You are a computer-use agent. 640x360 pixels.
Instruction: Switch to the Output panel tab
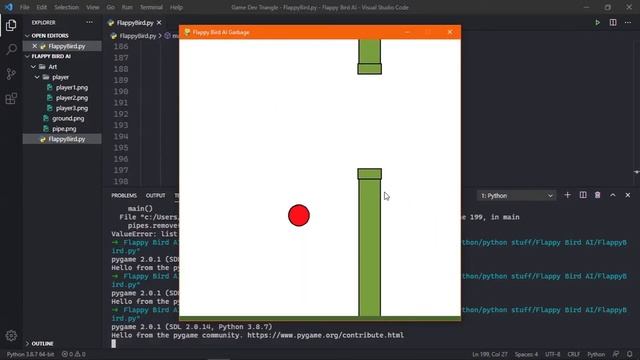pos(156,196)
